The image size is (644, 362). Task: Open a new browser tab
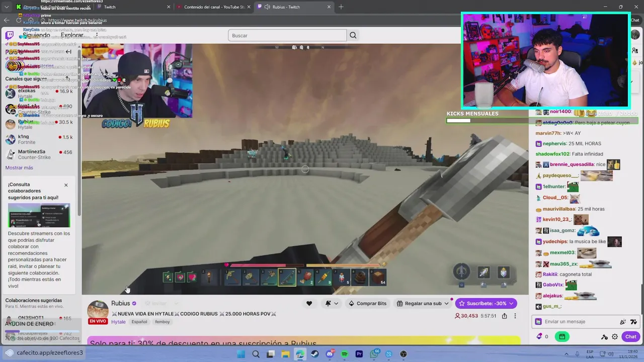(x=341, y=7)
